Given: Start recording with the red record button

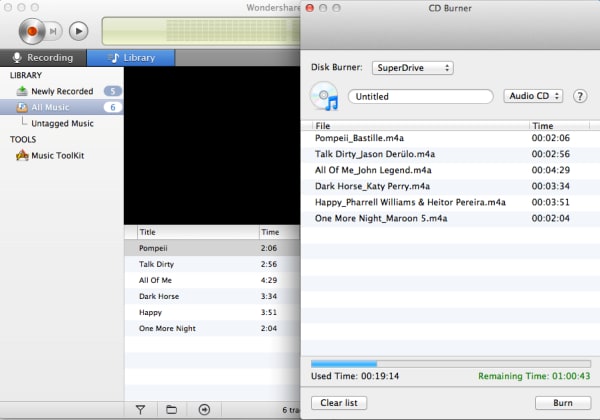Looking at the screenshot, I should [32, 31].
